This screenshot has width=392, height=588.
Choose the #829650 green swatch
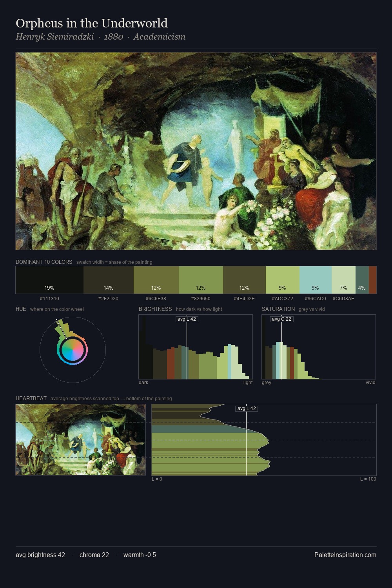(x=201, y=280)
